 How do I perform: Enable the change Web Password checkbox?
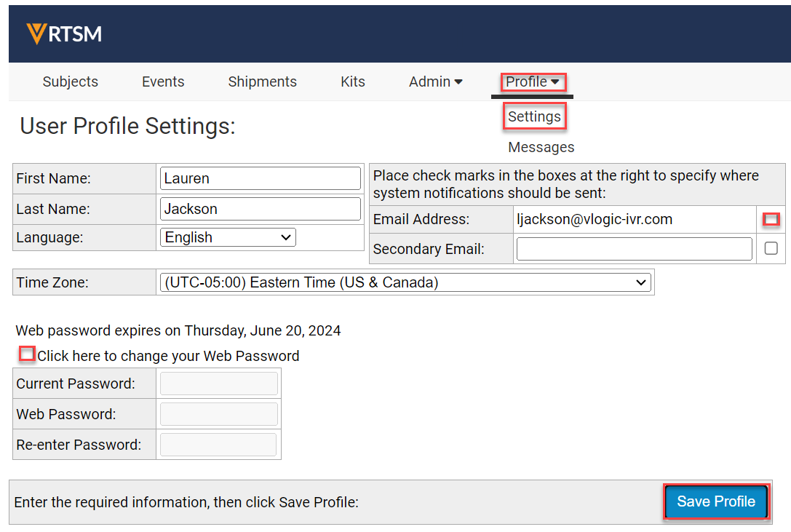(x=27, y=354)
